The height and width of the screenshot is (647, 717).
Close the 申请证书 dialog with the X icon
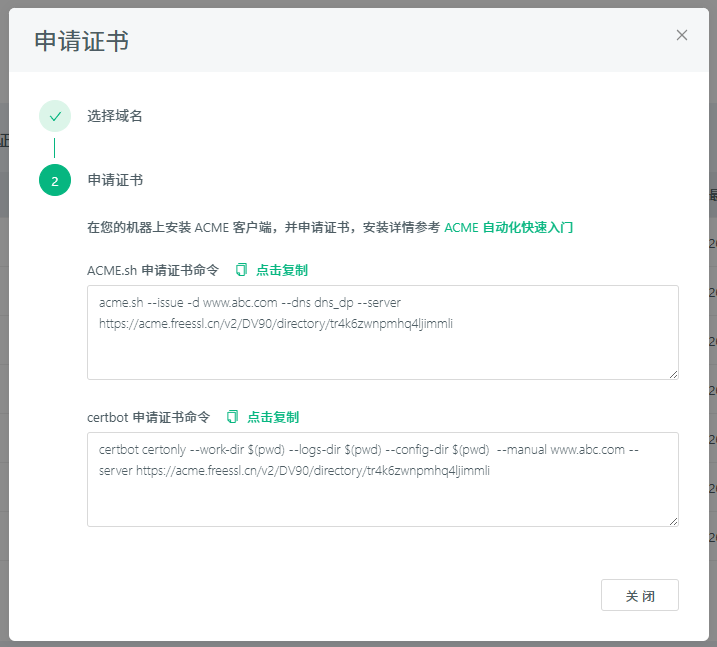(x=681, y=35)
